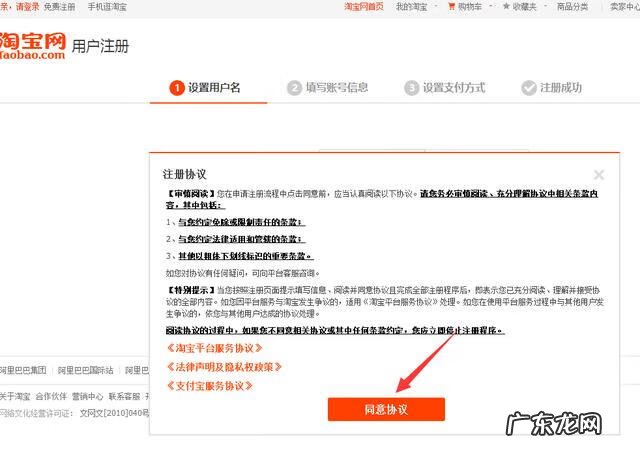Select the 注册成功 step tab

point(551,88)
